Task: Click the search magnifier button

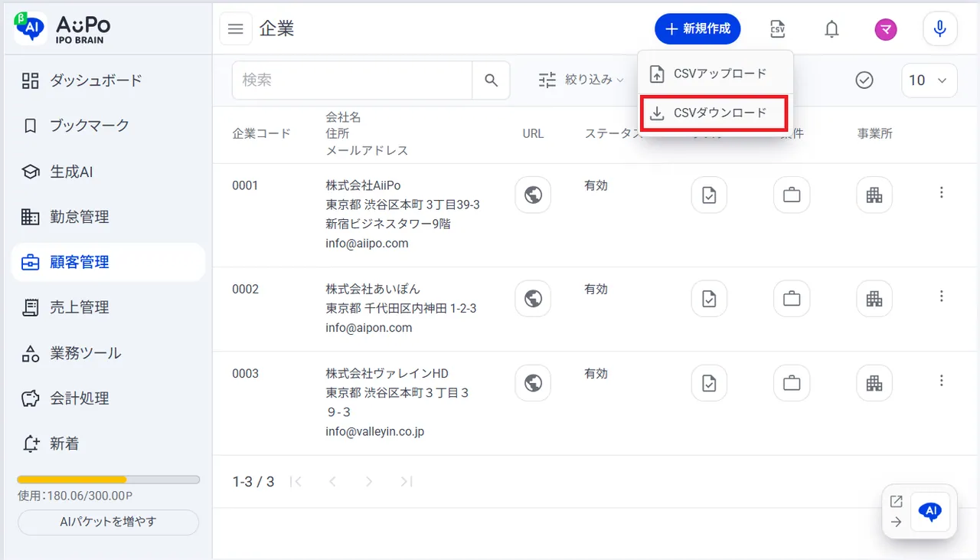Action: [x=492, y=80]
